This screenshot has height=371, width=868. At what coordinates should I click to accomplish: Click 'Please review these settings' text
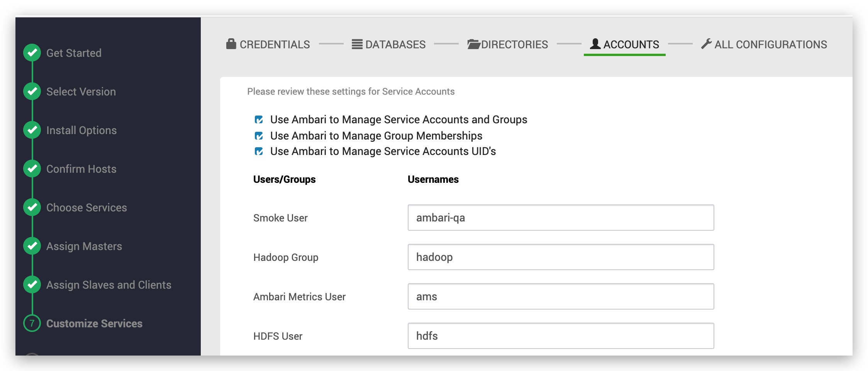[x=351, y=92]
